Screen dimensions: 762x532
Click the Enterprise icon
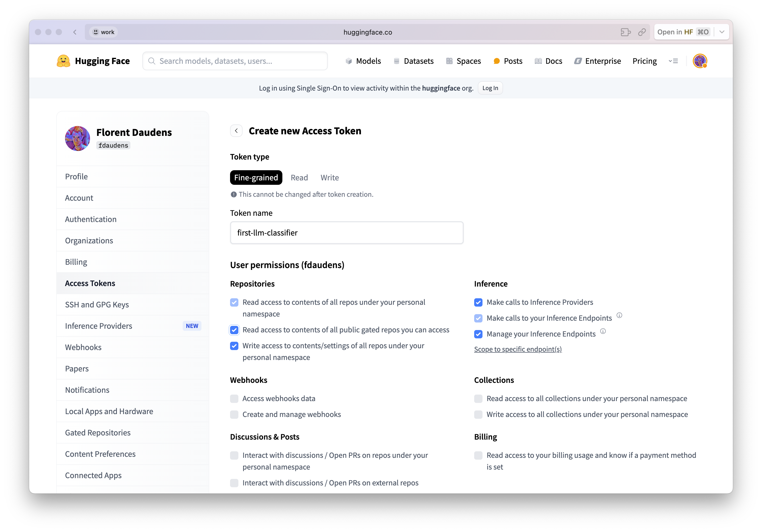[578, 61]
